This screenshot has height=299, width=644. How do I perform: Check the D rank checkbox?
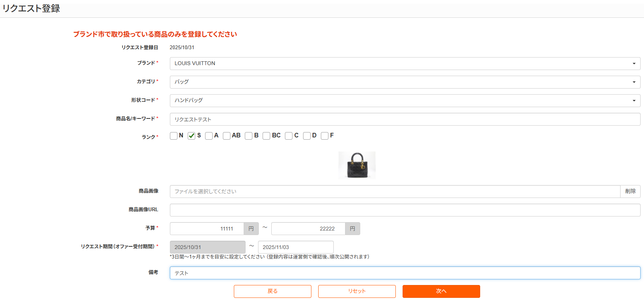coord(307,136)
